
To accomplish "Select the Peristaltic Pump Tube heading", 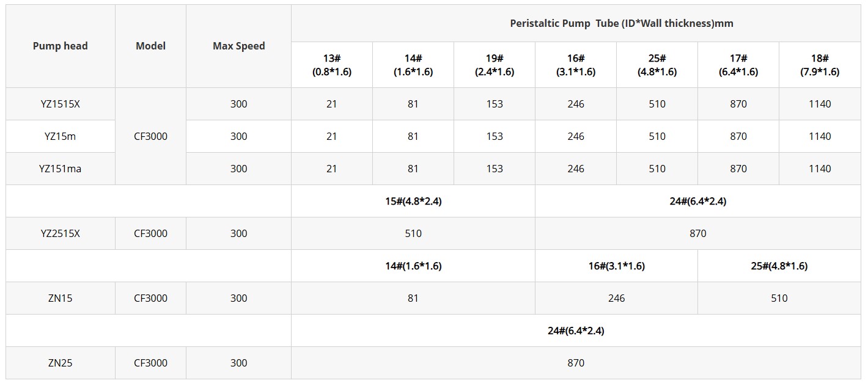I will [x=621, y=23].
